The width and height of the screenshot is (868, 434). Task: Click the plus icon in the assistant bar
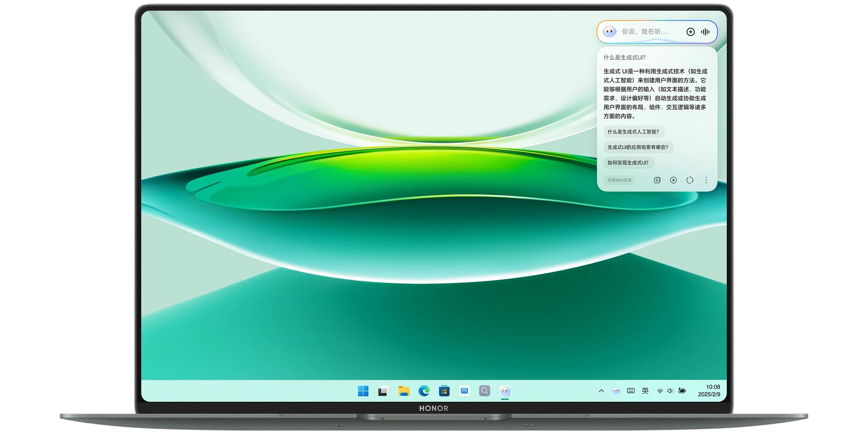pos(690,32)
